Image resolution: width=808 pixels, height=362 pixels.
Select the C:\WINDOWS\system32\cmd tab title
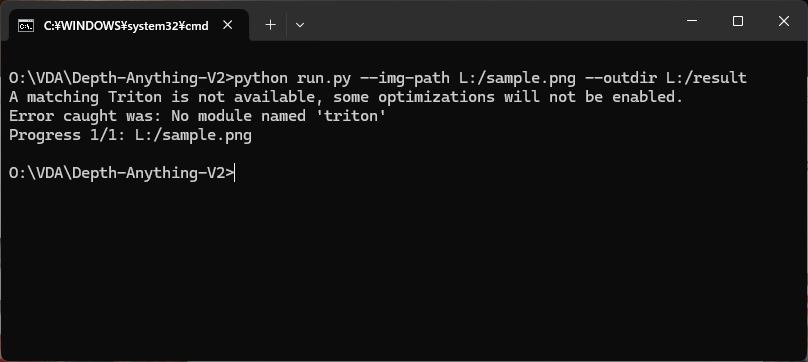[126, 25]
